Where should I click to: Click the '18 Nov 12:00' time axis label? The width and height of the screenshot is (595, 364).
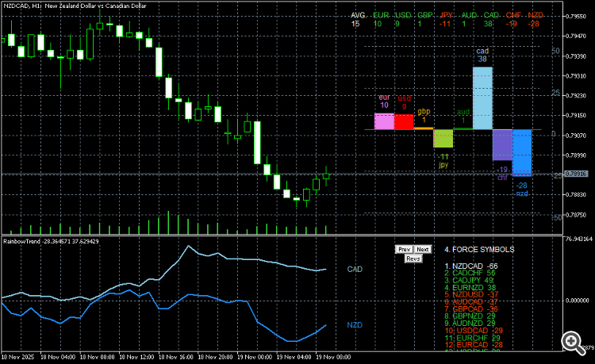(x=136, y=357)
